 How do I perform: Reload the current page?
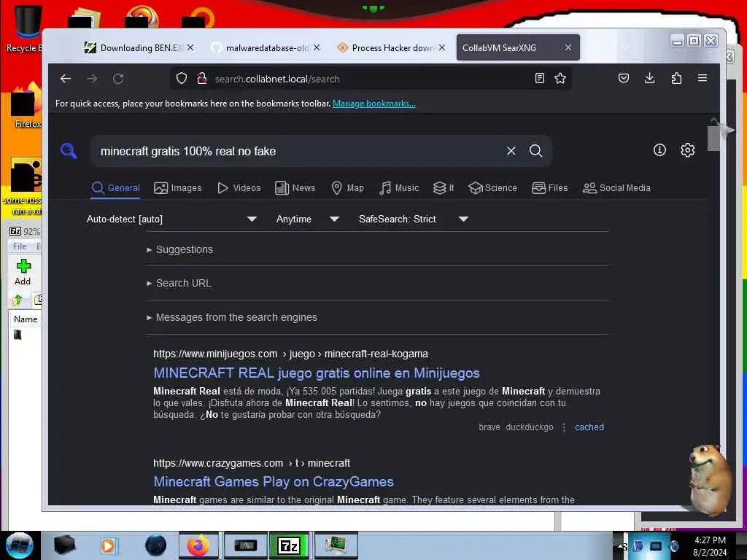118,79
